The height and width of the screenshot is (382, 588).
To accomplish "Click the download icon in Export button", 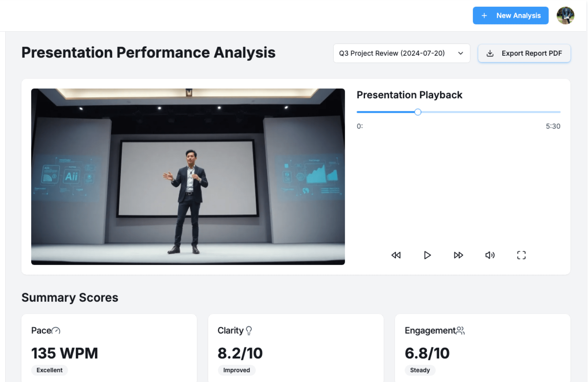I will point(490,53).
